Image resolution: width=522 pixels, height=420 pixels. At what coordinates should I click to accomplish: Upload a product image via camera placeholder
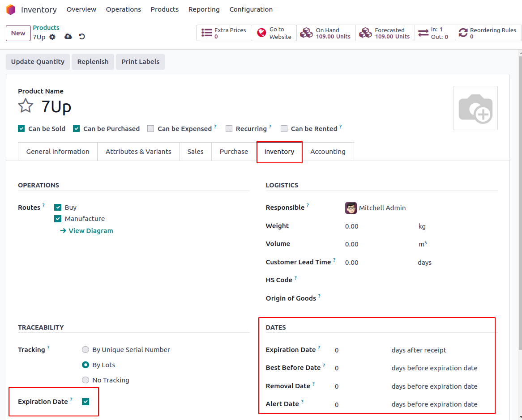pyautogui.click(x=475, y=108)
